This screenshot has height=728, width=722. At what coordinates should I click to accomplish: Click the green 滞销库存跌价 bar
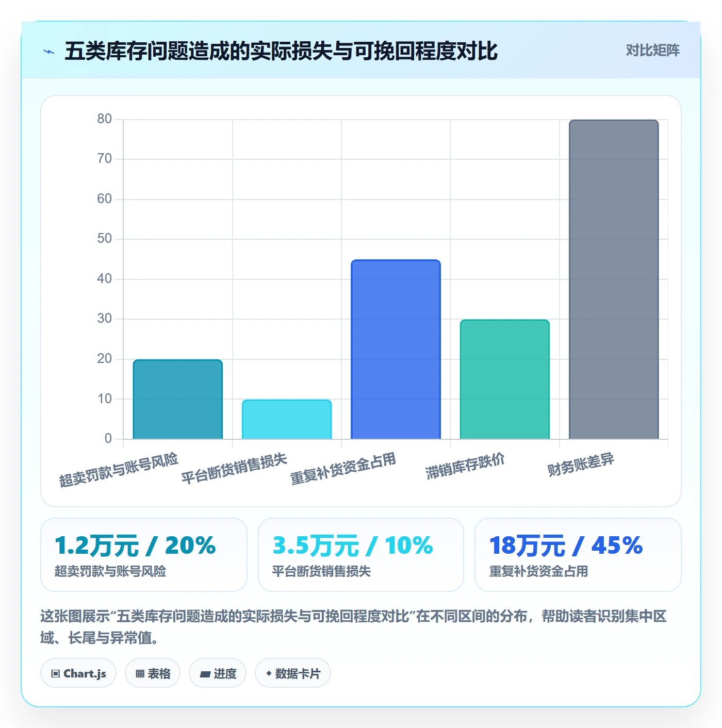tap(504, 379)
